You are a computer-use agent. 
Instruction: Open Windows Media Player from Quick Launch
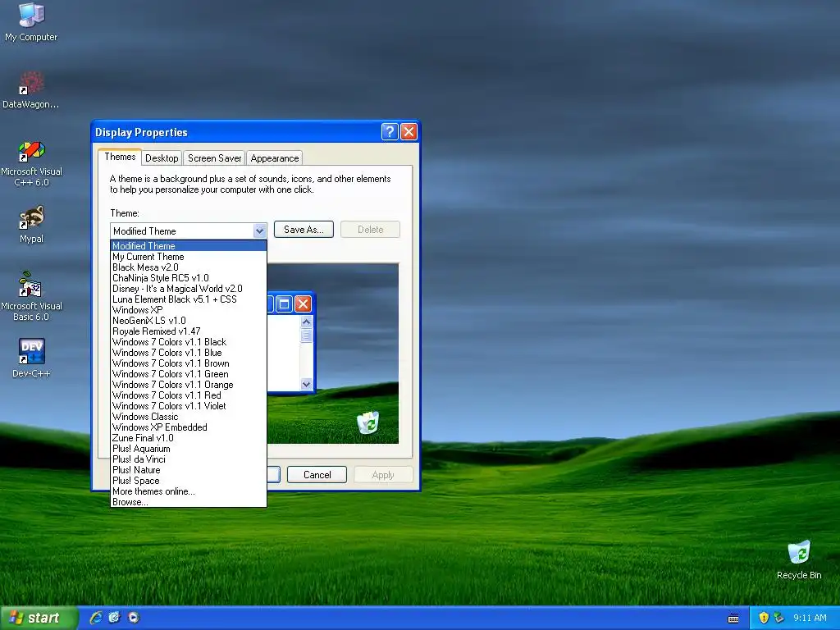pos(134,618)
